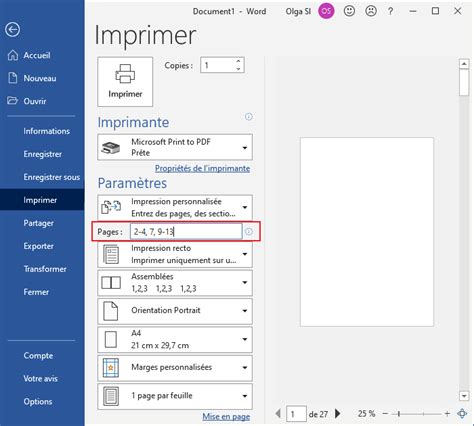Click the Pages range input field

point(186,231)
